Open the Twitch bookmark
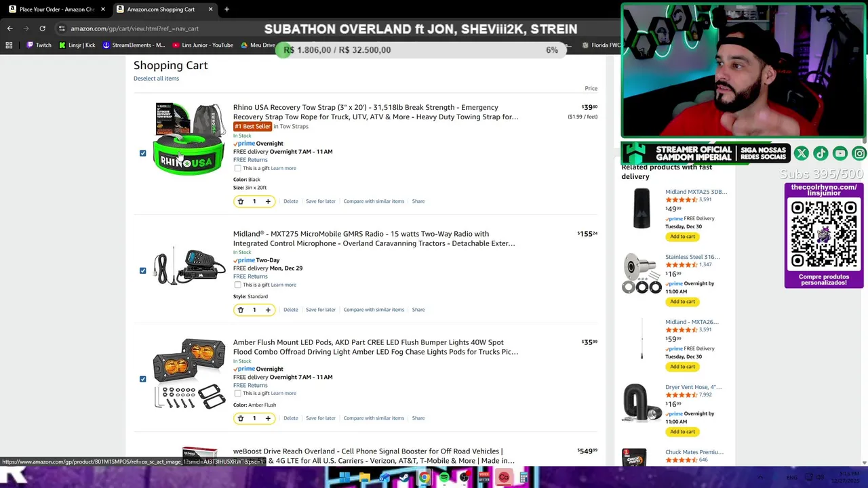868x488 pixels. click(39, 45)
